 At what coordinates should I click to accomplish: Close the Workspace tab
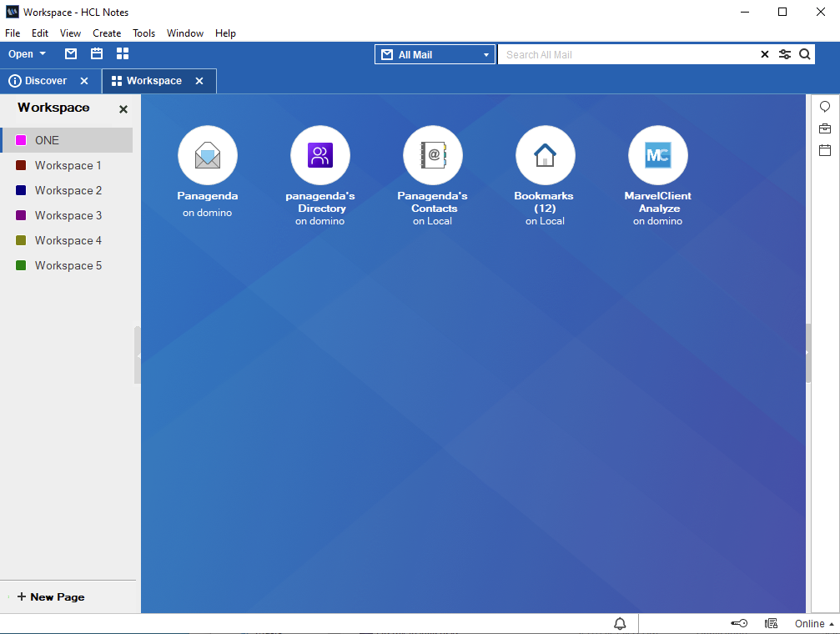click(199, 81)
